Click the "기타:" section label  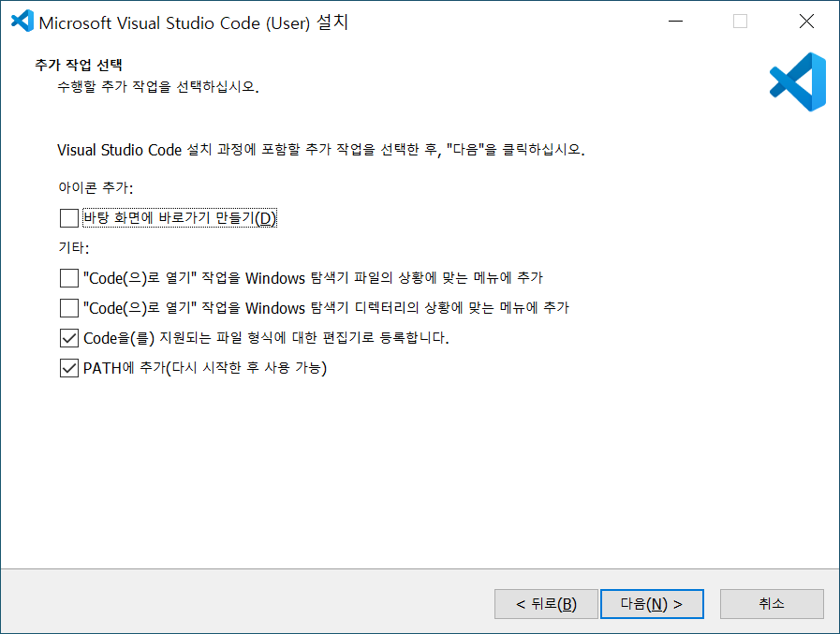pyautogui.click(x=73, y=247)
